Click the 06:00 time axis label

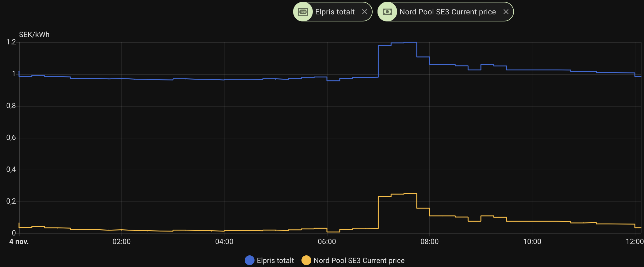(327, 242)
